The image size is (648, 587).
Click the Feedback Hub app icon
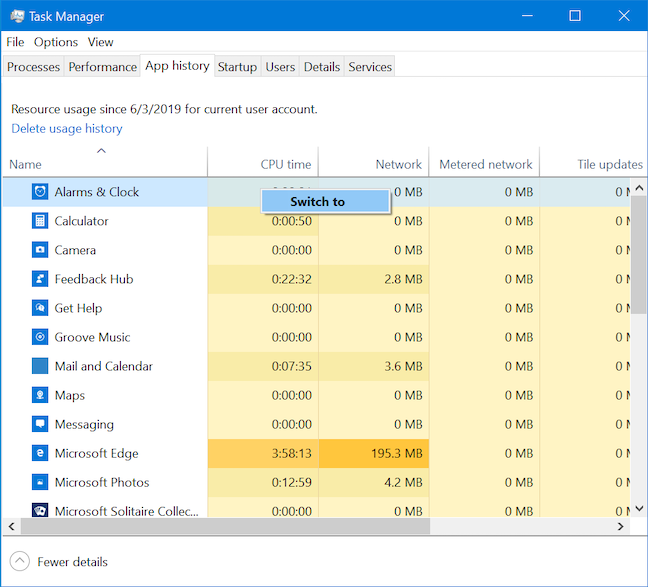(x=40, y=279)
